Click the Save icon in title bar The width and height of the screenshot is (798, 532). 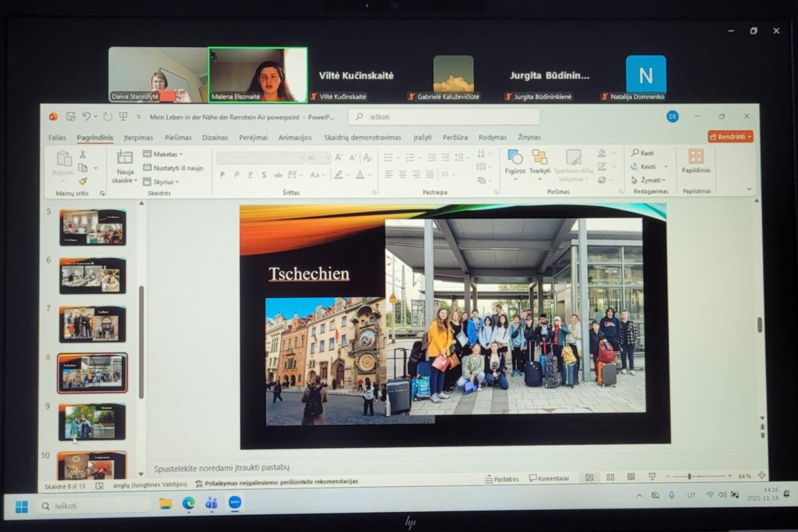pos(70,116)
